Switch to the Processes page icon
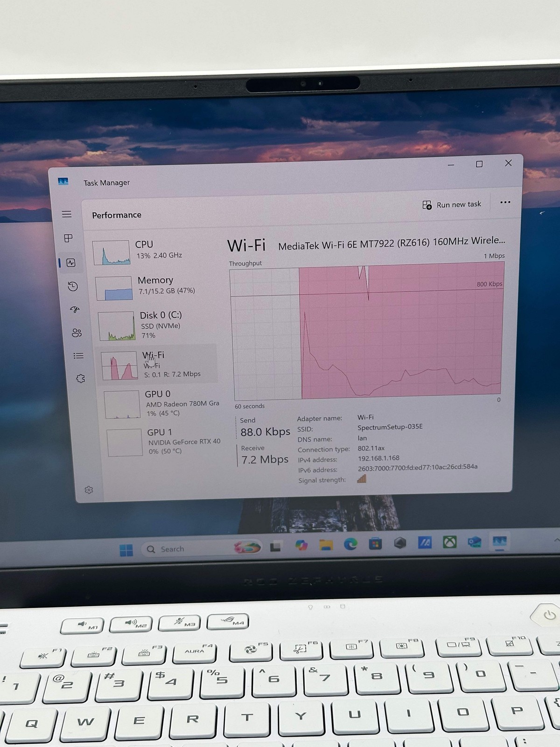Screen dimensions: 560x747 click(68, 238)
